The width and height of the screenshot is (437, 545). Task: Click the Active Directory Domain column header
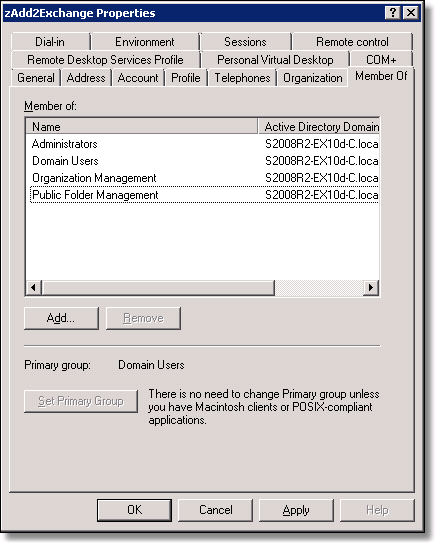[x=318, y=127]
